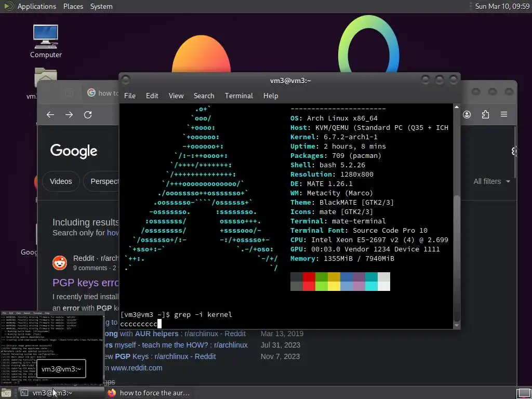
Task: Click the 'Memory: 1355MiB / 7940MiB' line
Action: click(342, 259)
